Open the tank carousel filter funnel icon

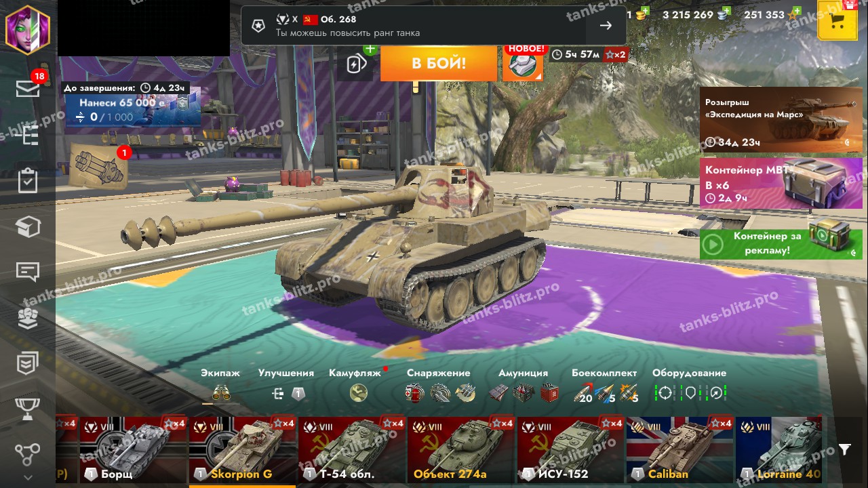pos(844,449)
